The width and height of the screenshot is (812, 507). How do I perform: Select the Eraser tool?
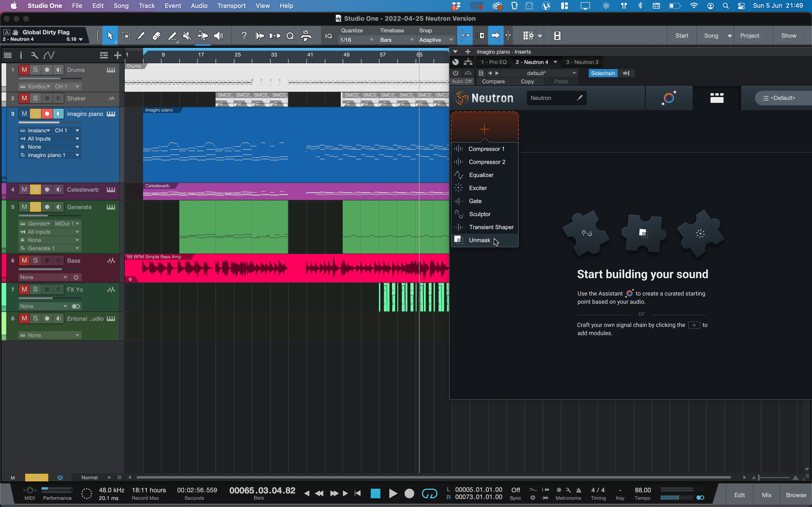156,35
